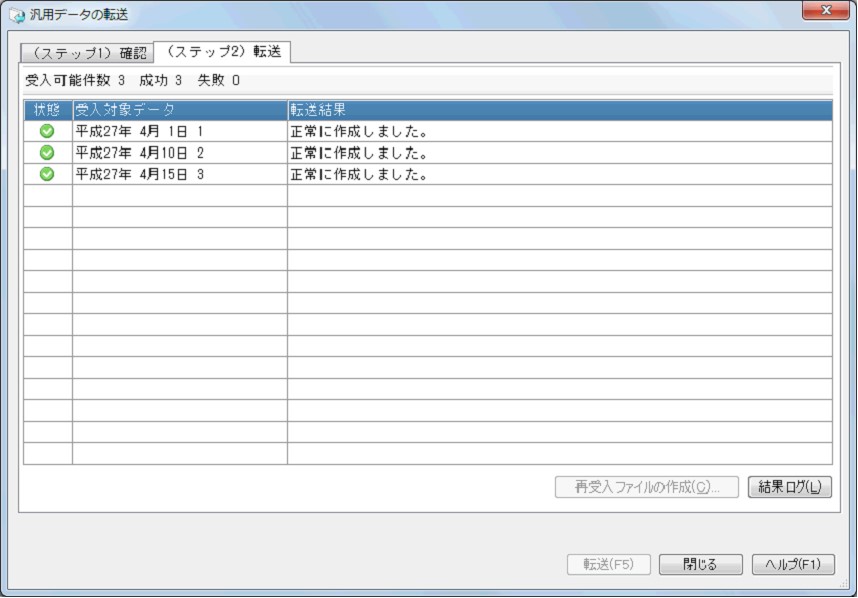Screen dimensions: 858x598
Task: Click the 転送(F5) button
Action: pos(608,564)
